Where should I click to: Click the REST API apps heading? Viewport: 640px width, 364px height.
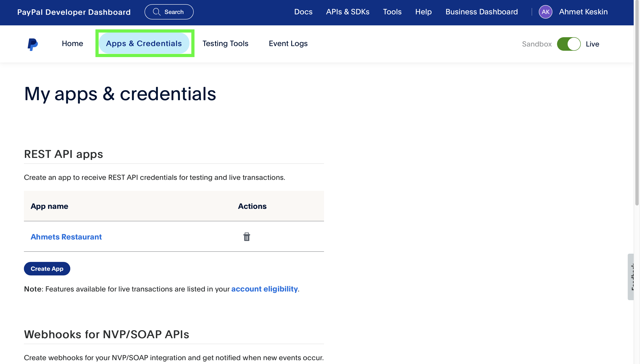click(x=63, y=154)
